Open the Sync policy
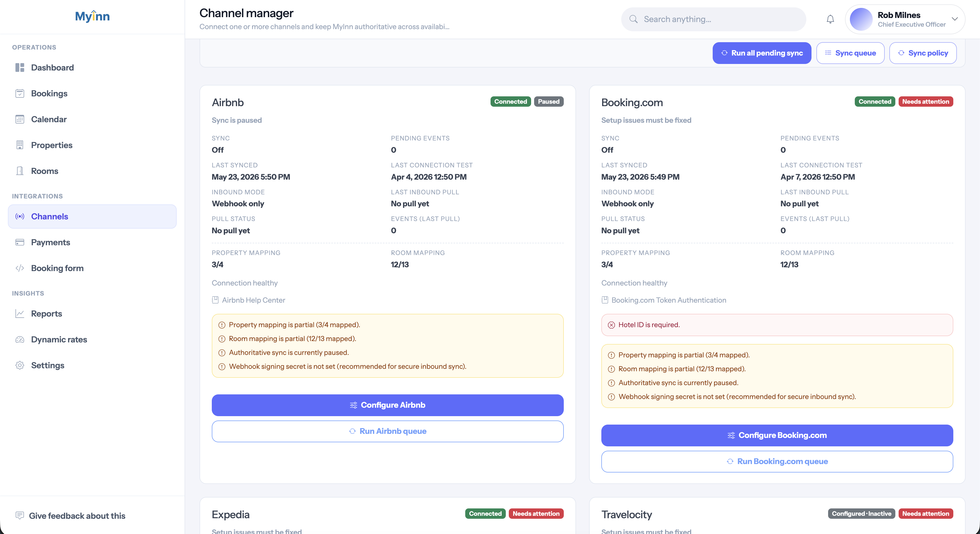The image size is (980, 534). [x=923, y=53]
